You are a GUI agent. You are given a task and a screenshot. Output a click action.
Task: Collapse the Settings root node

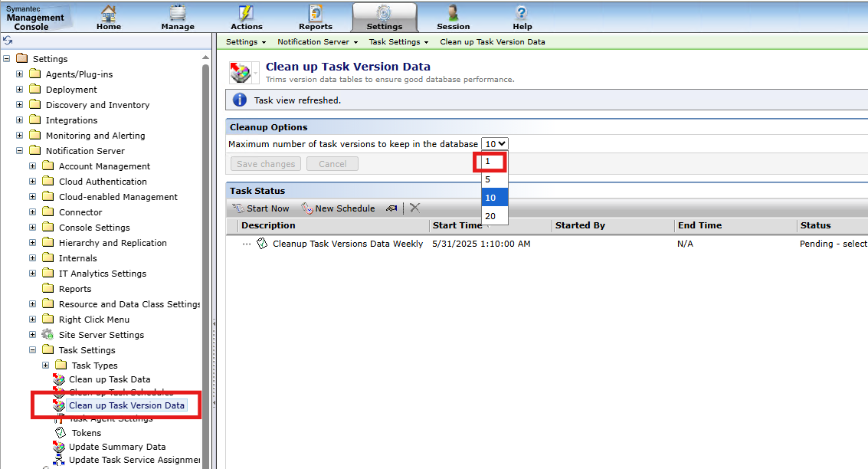click(x=7, y=58)
